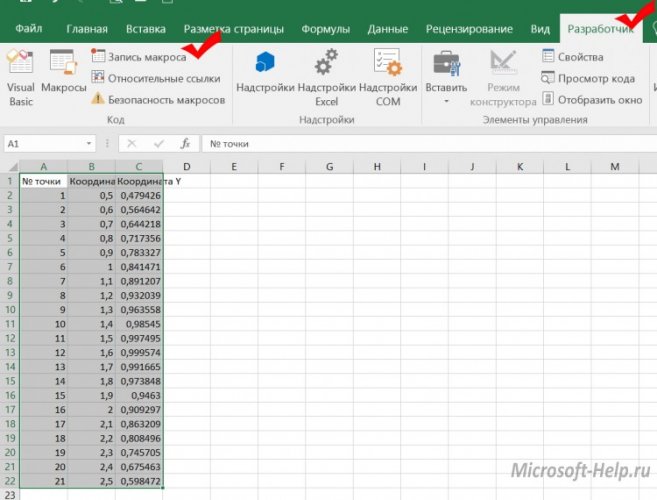This screenshot has height=500, width=657.
Task: Open the Macros dialog icon
Action: 63,76
